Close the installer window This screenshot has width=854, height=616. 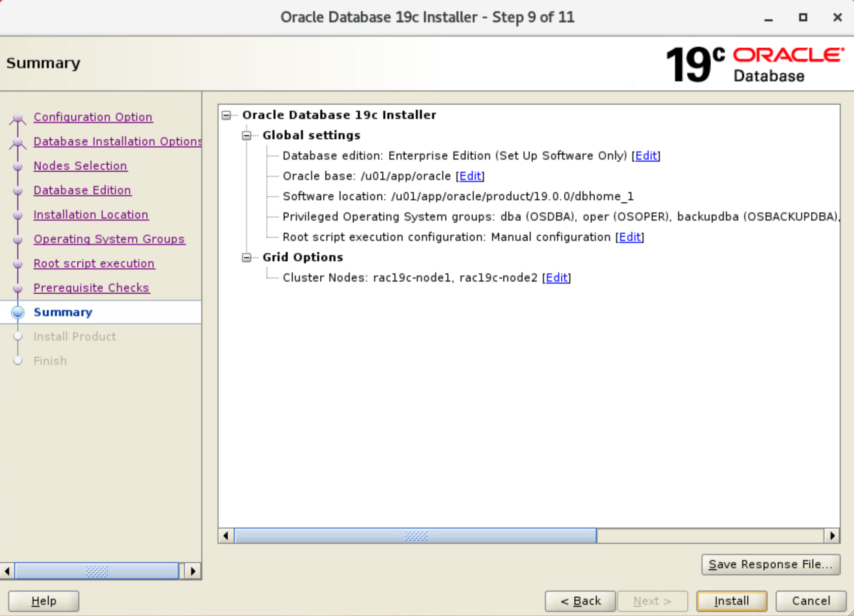(x=838, y=18)
